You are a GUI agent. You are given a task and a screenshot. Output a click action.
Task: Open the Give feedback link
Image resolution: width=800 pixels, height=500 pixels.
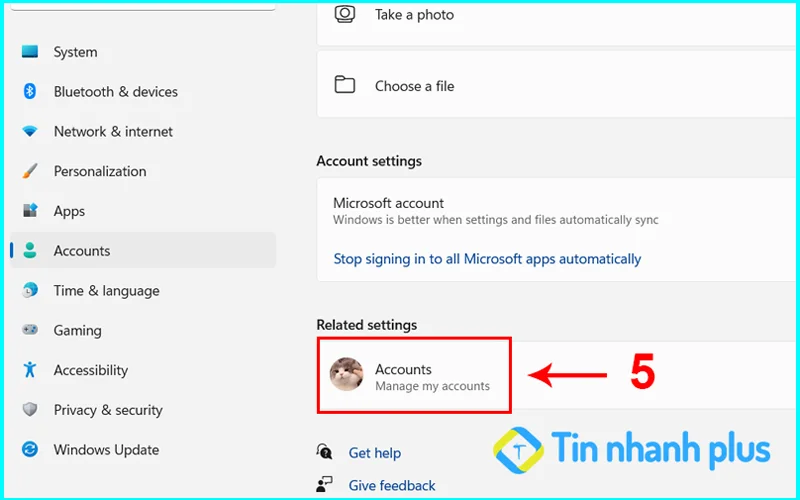coord(392,485)
